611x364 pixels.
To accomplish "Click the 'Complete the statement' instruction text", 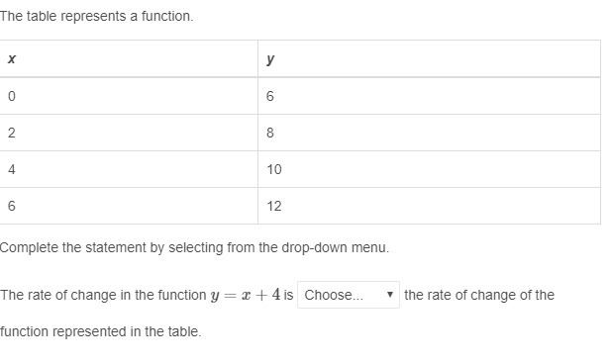I will 194,247.
